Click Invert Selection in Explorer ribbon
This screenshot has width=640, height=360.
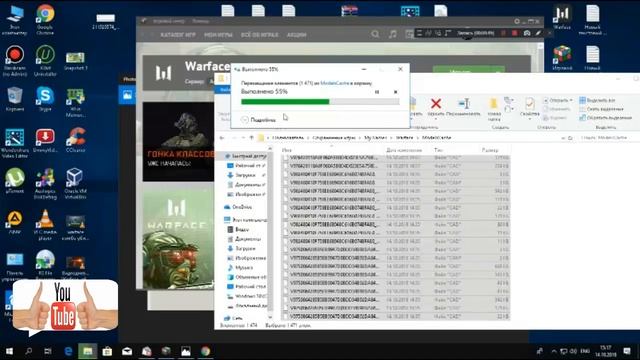click(x=606, y=118)
